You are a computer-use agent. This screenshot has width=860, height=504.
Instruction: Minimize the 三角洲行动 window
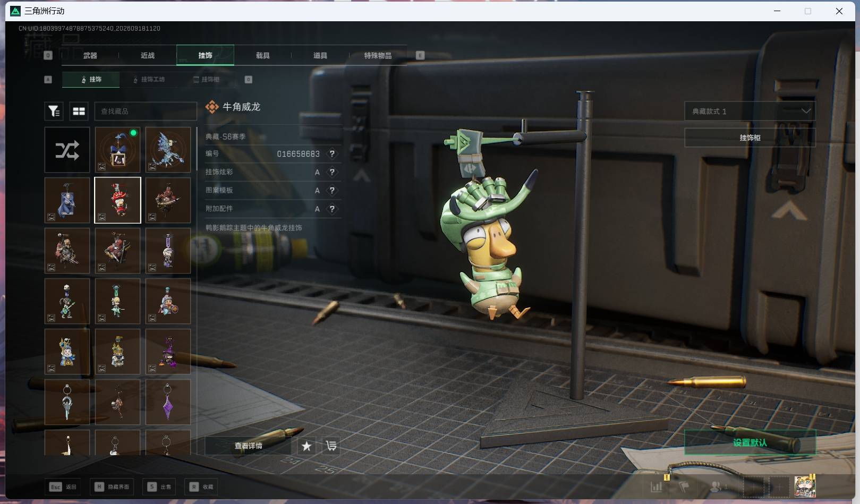(777, 11)
